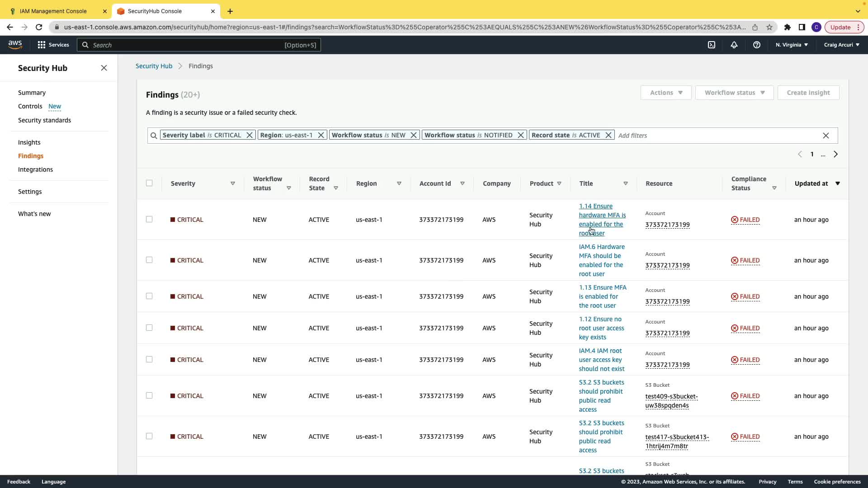Remove the Severity label CRITICAL filter
Image resolution: width=868 pixels, height=488 pixels.
point(249,135)
